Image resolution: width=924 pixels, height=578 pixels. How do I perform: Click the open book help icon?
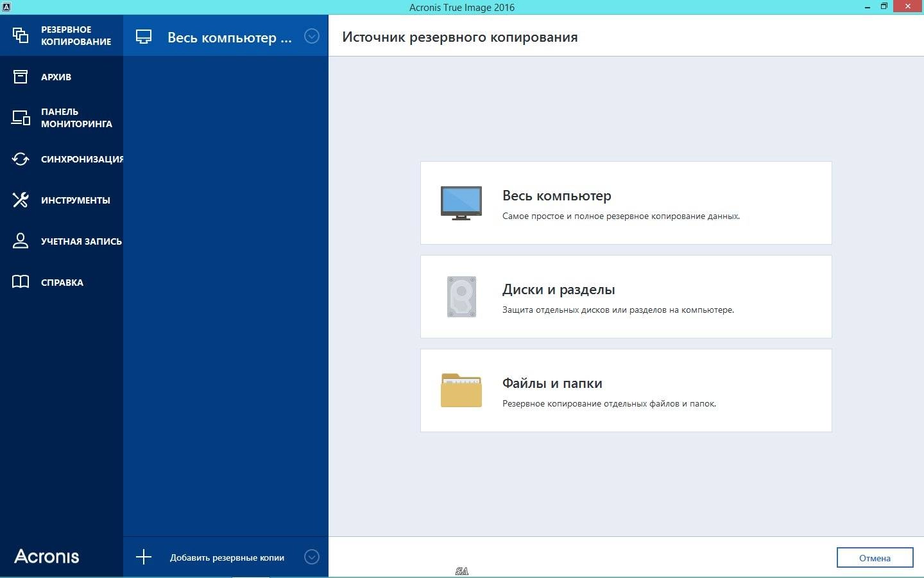pyautogui.click(x=21, y=282)
